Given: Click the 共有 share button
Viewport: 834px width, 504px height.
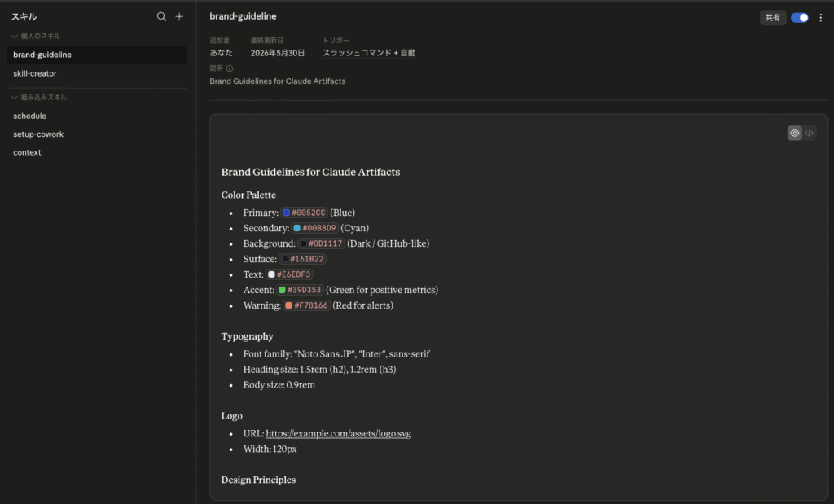Looking at the screenshot, I should (773, 18).
